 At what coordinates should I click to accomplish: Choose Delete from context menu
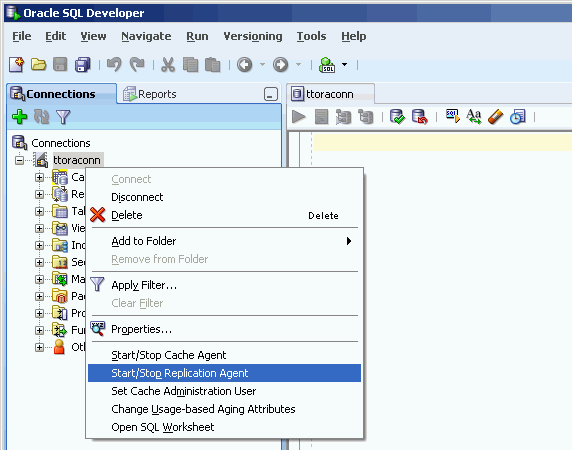point(224,215)
